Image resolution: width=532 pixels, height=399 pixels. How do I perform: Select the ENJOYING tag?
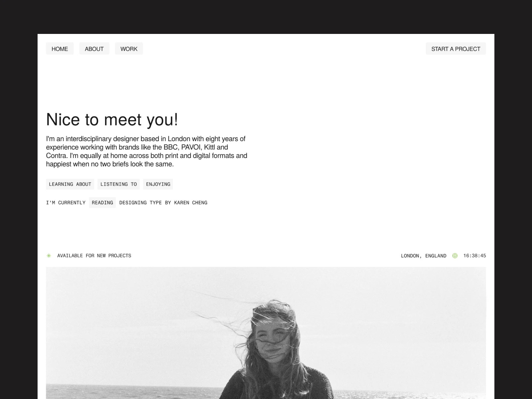pyautogui.click(x=158, y=184)
